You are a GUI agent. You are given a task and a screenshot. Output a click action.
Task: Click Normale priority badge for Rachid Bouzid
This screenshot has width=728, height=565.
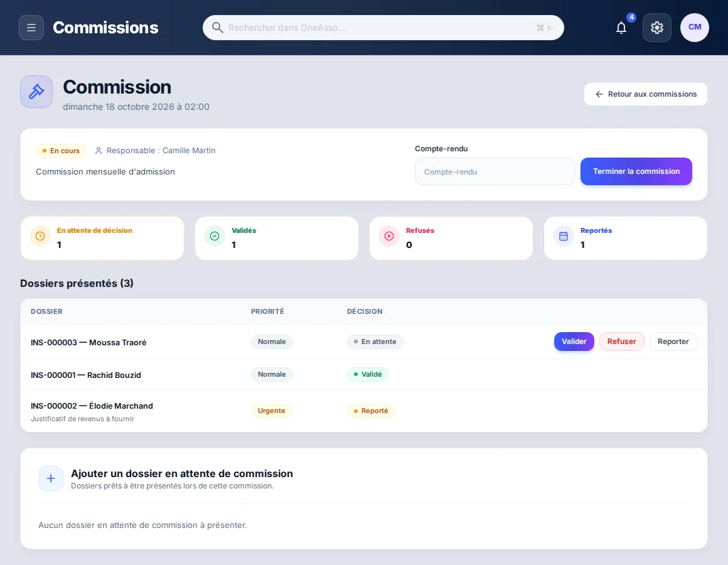pyautogui.click(x=272, y=374)
